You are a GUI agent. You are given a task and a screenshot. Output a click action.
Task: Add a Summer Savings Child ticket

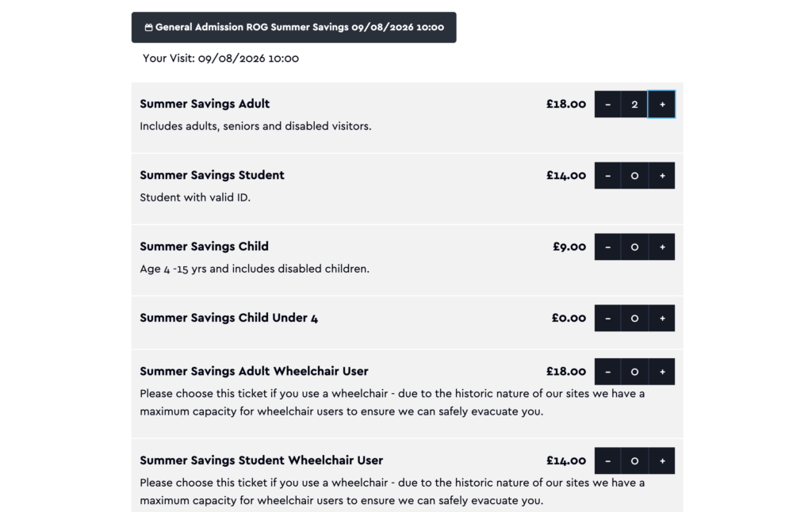(661, 247)
